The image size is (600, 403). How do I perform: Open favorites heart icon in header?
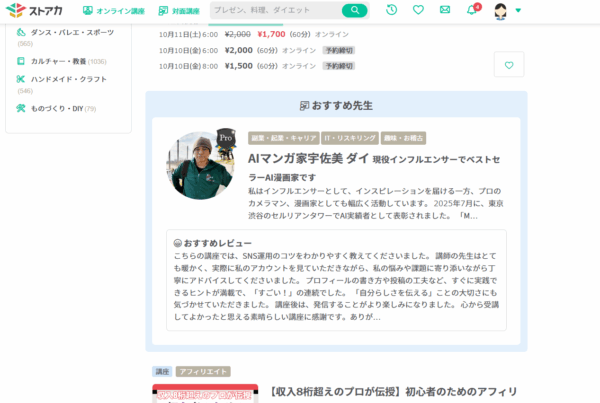(x=418, y=10)
